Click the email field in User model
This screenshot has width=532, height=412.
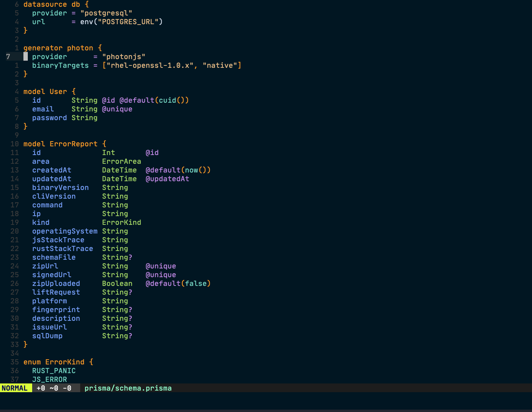(x=43, y=109)
